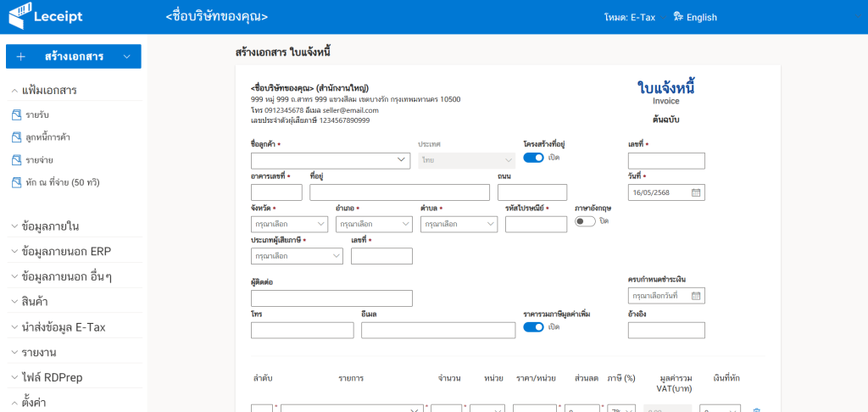
Task: Click the สร้างเอกสาร create document button
Action: point(74,57)
